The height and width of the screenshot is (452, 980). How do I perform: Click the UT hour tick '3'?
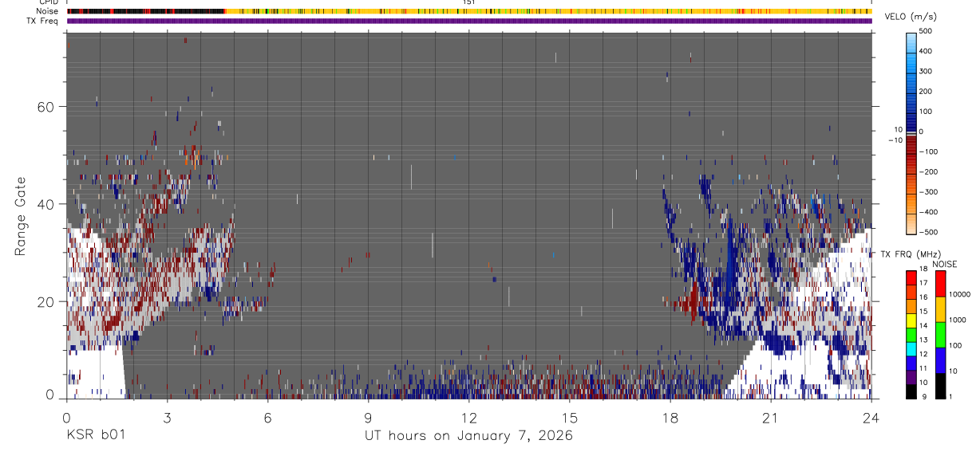pyautogui.click(x=167, y=417)
